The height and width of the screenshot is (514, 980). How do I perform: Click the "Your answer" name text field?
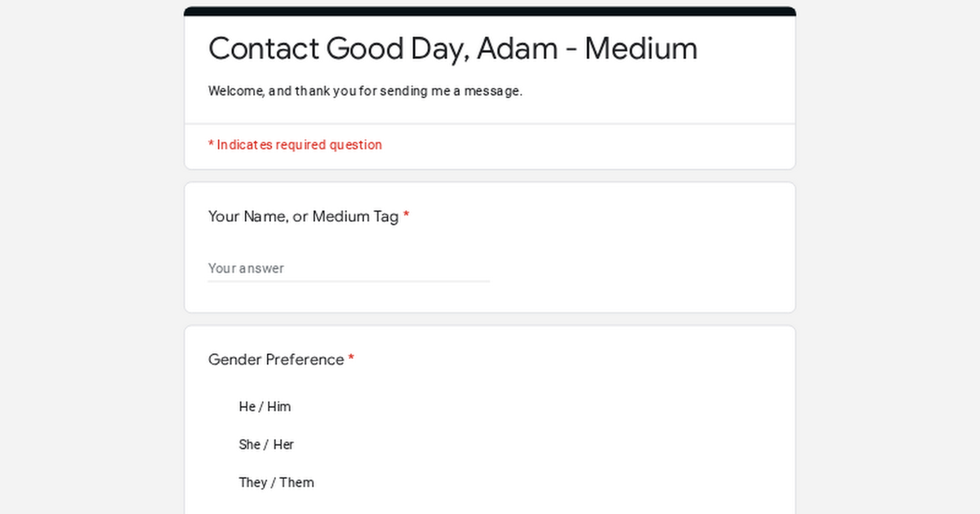pyautogui.click(x=348, y=268)
